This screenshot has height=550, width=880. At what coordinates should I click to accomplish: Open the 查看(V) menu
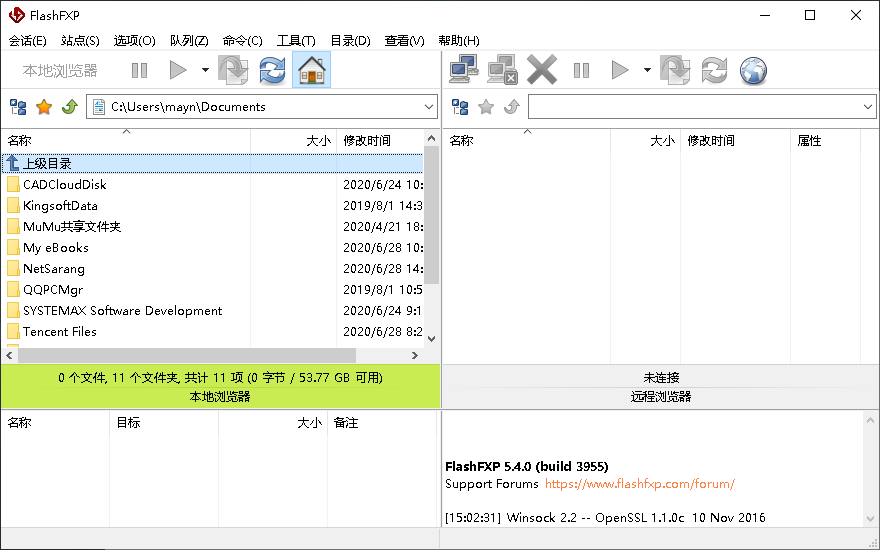404,41
